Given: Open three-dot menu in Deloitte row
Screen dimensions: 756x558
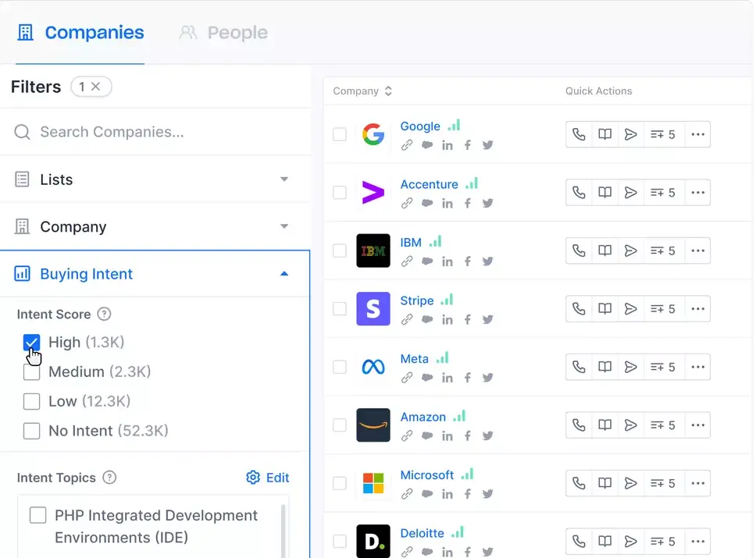Looking at the screenshot, I should 697,542.
